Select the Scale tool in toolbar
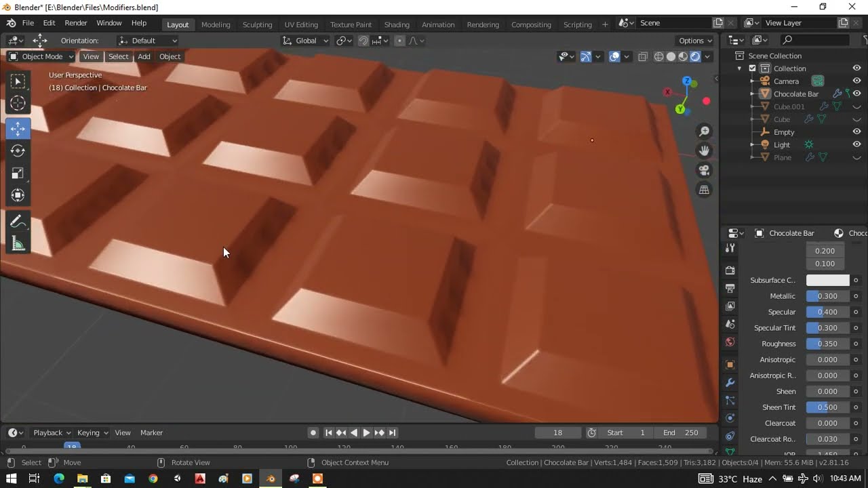 tap(18, 174)
